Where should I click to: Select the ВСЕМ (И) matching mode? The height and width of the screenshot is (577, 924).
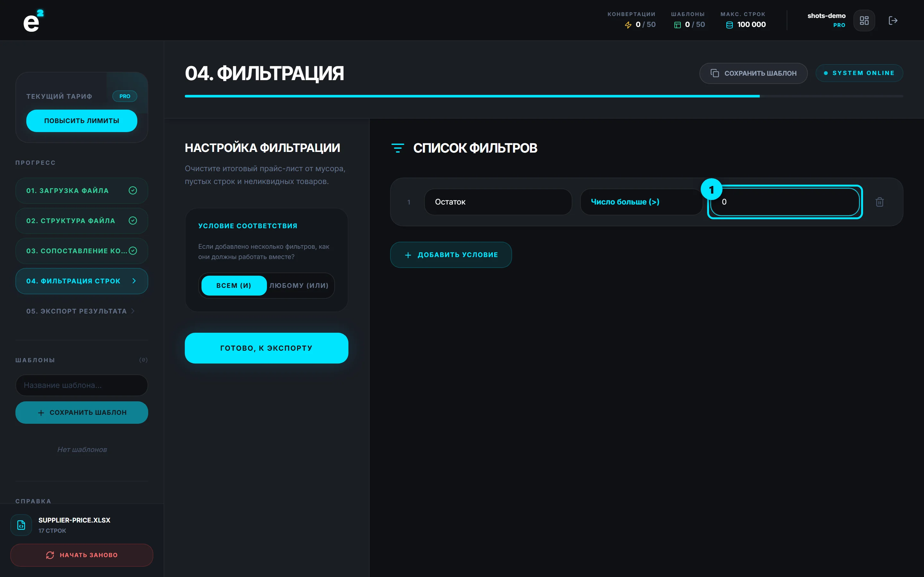pos(234,285)
